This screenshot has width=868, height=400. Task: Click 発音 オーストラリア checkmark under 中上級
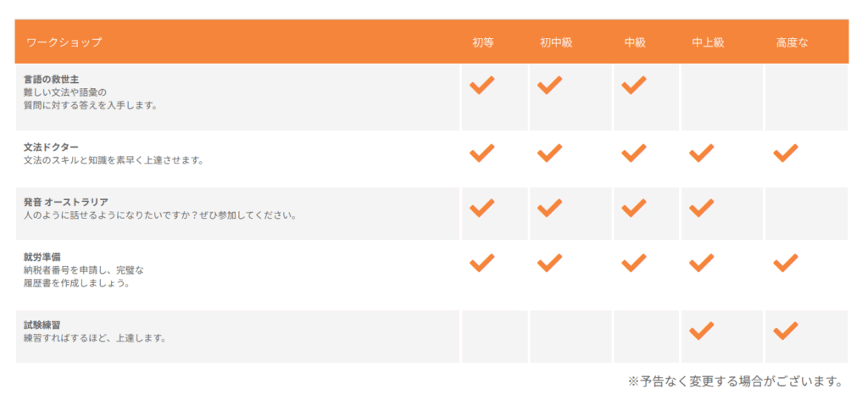click(701, 208)
